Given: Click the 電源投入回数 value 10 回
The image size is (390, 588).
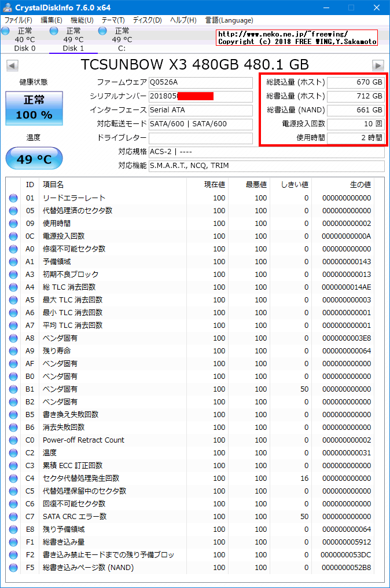Looking at the screenshot, I should click(356, 124).
